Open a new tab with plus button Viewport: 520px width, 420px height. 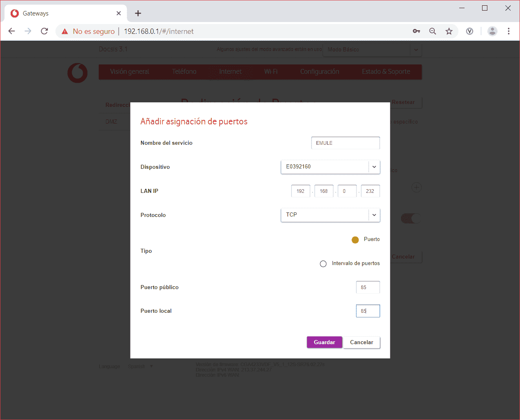tap(138, 13)
